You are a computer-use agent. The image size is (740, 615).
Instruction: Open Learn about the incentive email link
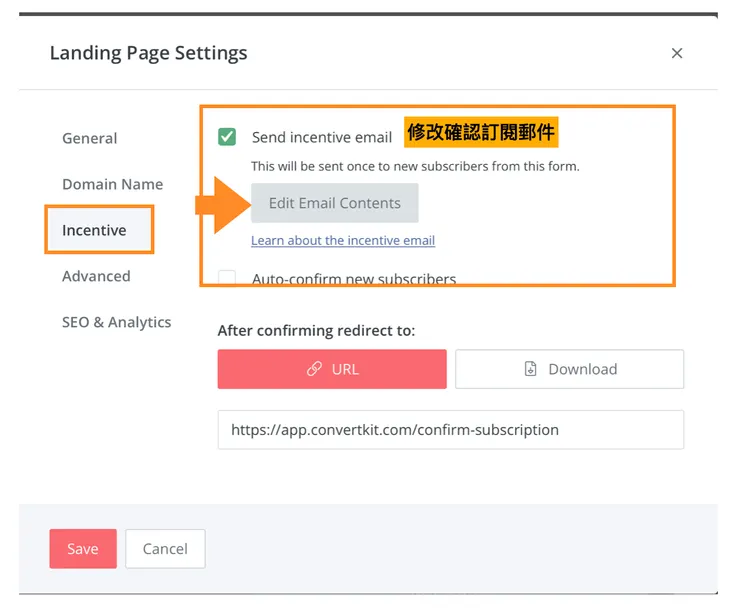(343, 240)
